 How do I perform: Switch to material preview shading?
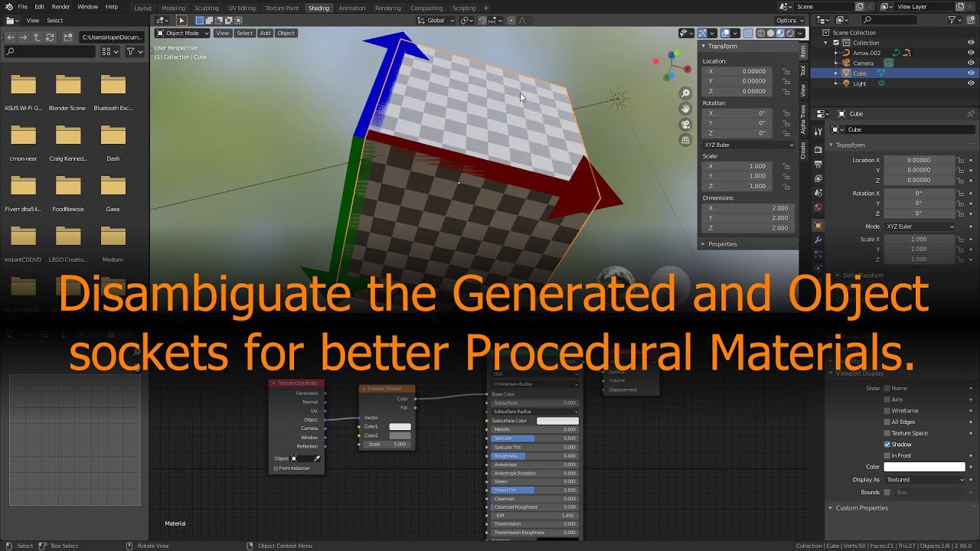(x=780, y=33)
